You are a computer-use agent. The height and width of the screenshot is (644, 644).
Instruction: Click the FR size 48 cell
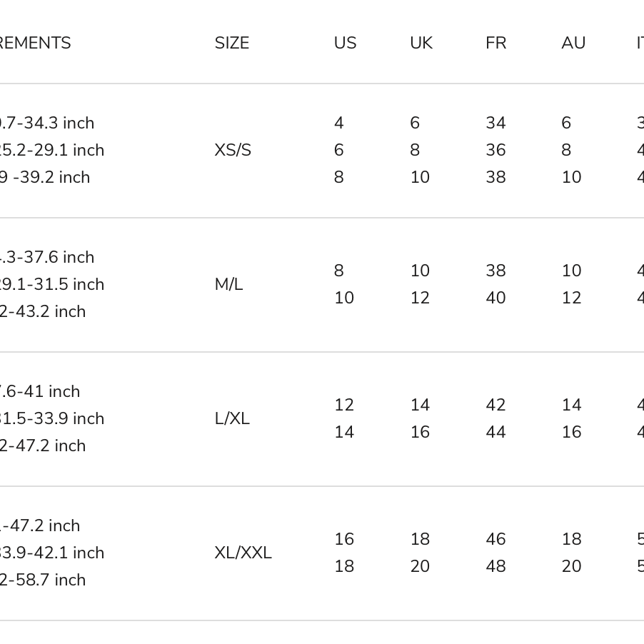[x=495, y=567]
